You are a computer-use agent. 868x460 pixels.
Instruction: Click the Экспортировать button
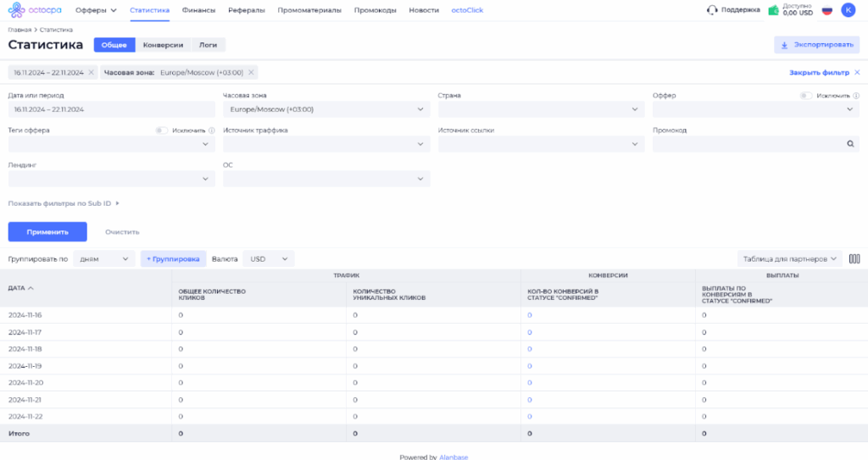pyautogui.click(x=816, y=45)
